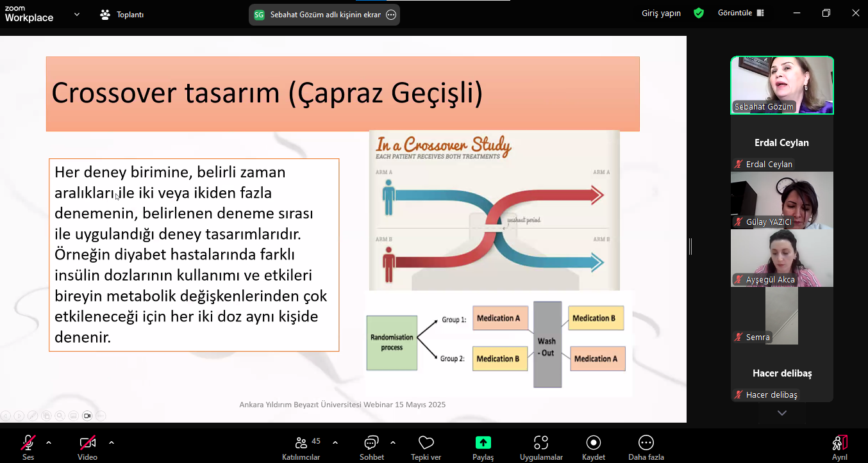Expand audio options arrow beside Ses
Image resolution: width=868 pixels, height=463 pixels.
49,443
